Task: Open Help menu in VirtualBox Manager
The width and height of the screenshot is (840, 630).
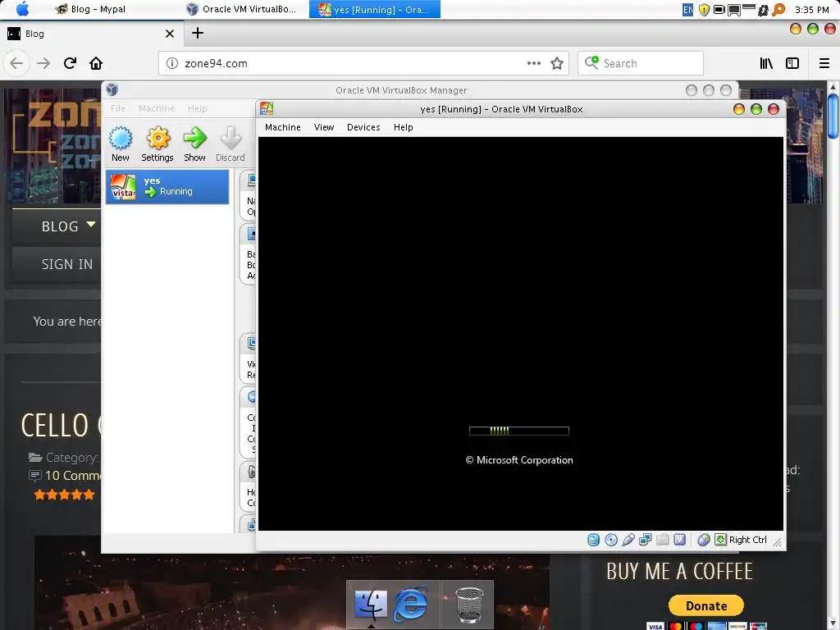Action: click(197, 108)
